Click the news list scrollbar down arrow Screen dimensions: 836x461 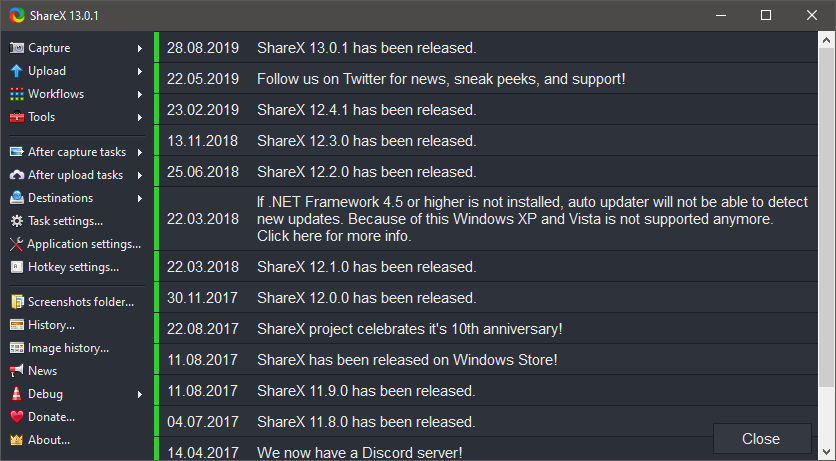coord(826,452)
